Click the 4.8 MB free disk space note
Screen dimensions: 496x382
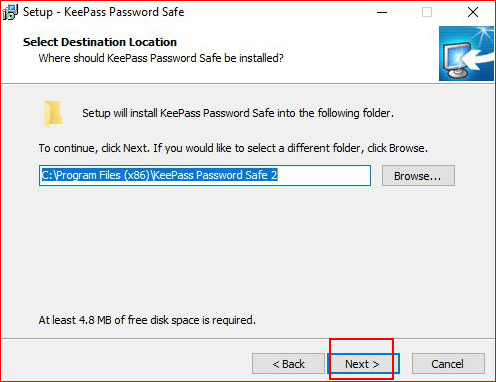147,320
